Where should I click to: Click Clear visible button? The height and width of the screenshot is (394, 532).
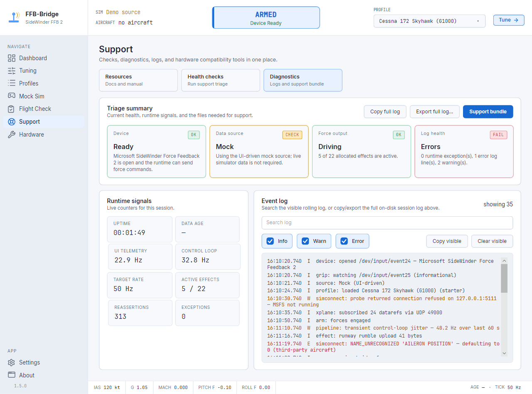[x=492, y=241]
